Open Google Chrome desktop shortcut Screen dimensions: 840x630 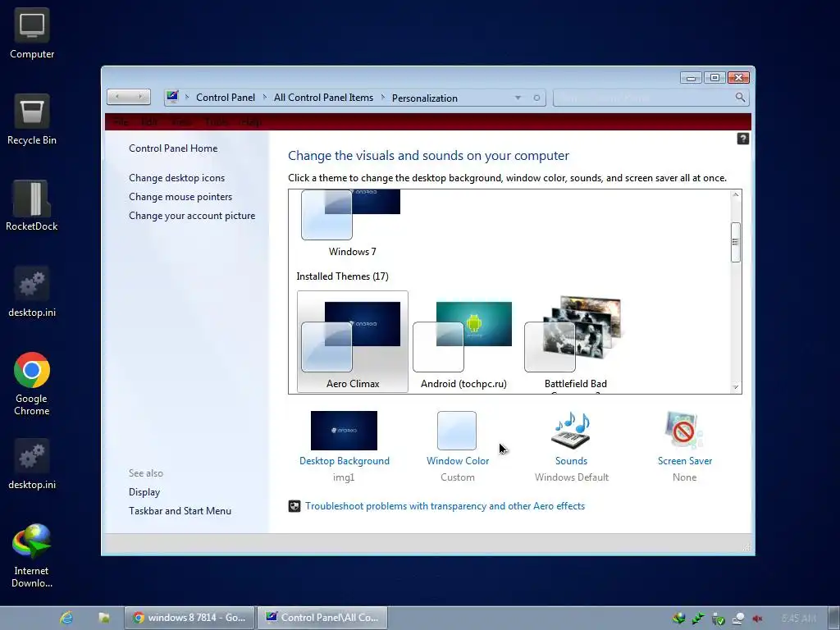(32, 384)
